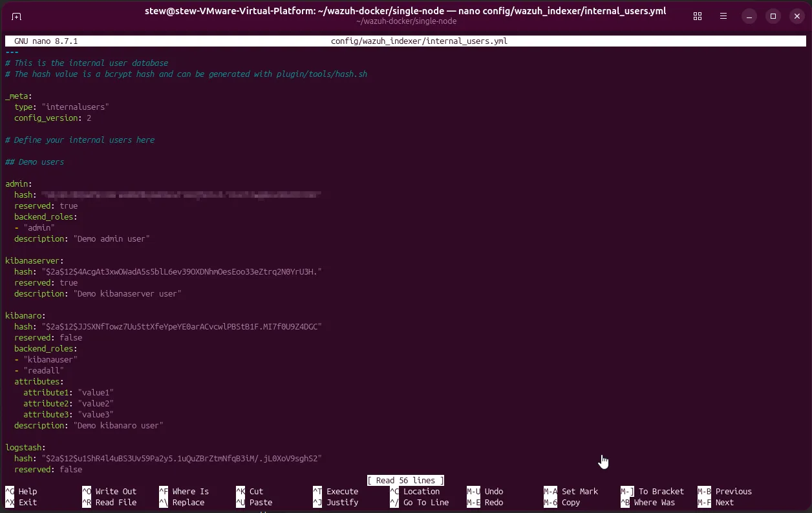Click the ^X Exit shortcut

[21, 503]
